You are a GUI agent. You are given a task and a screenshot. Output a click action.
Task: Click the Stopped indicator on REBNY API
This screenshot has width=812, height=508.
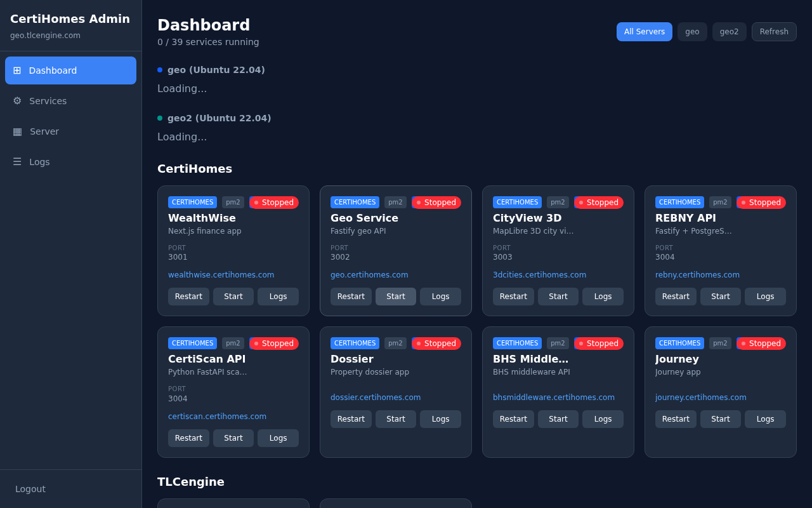coord(761,202)
